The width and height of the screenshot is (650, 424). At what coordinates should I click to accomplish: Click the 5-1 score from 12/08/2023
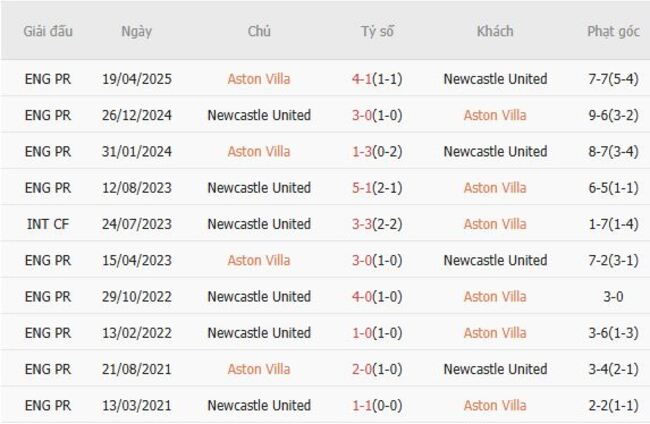(x=365, y=188)
